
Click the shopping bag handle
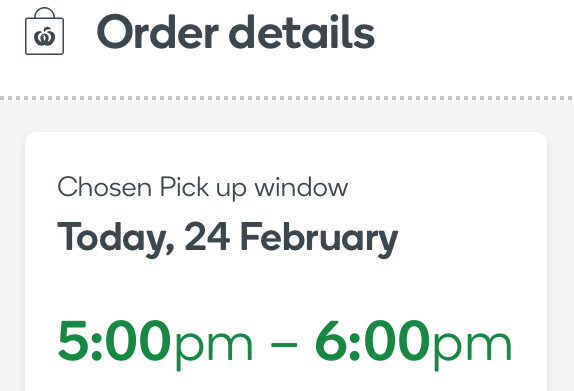(44, 13)
